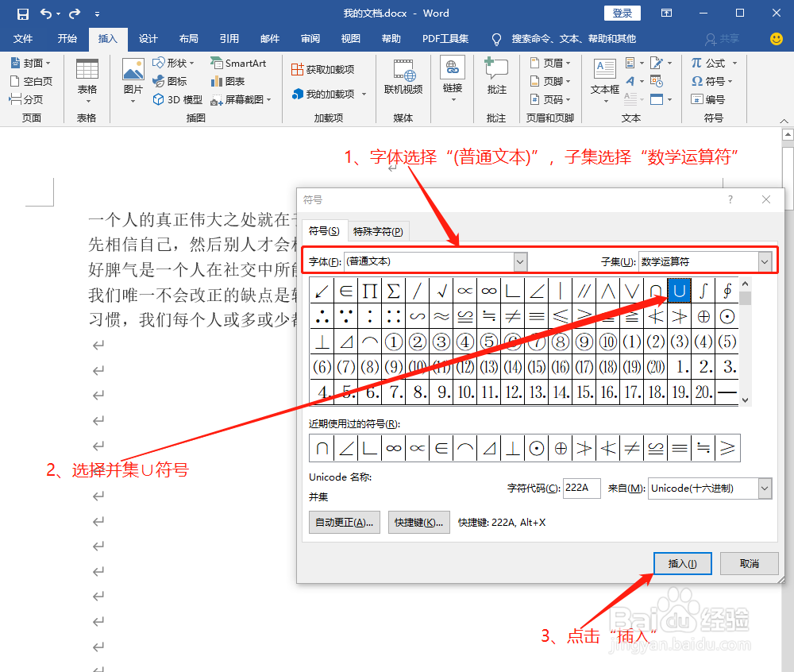
Task: Select the 符号(S) dialog tab
Action: (x=324, y=231)
